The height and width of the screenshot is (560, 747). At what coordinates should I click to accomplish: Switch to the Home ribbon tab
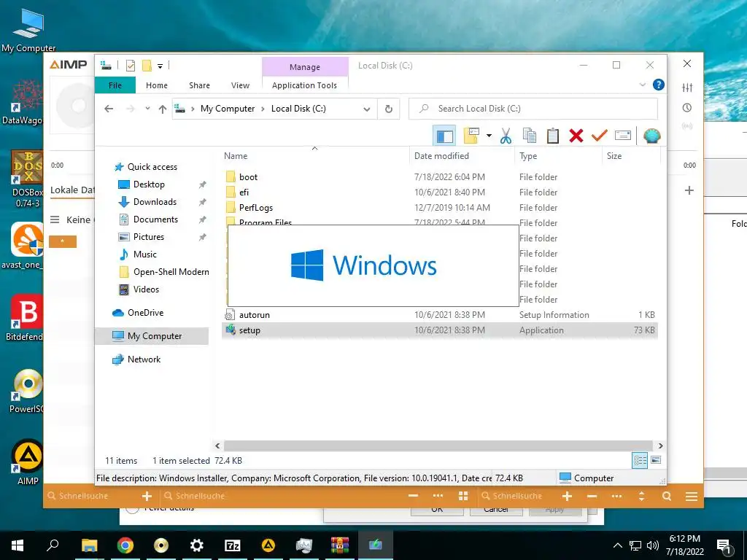point(157,85)
